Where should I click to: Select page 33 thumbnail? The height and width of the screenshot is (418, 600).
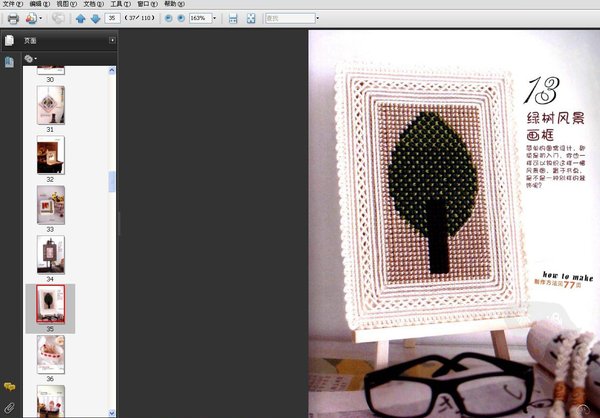[x=51, y=205]
